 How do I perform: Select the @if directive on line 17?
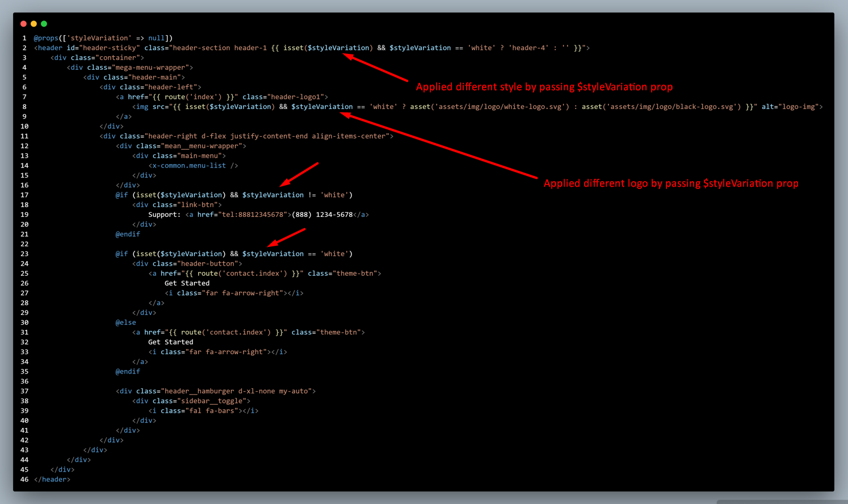[121, 195]
